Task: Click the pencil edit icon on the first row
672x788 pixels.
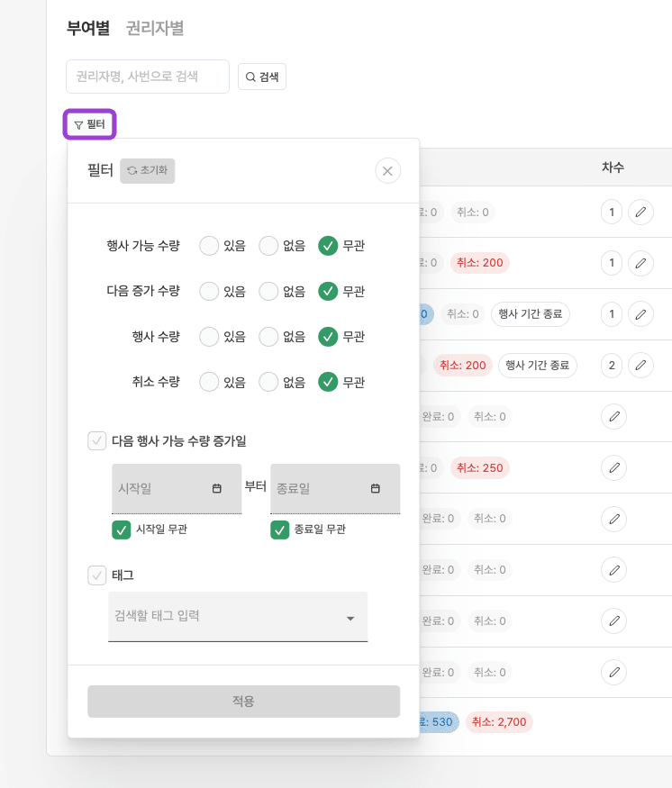Action: tap(640, 212)
